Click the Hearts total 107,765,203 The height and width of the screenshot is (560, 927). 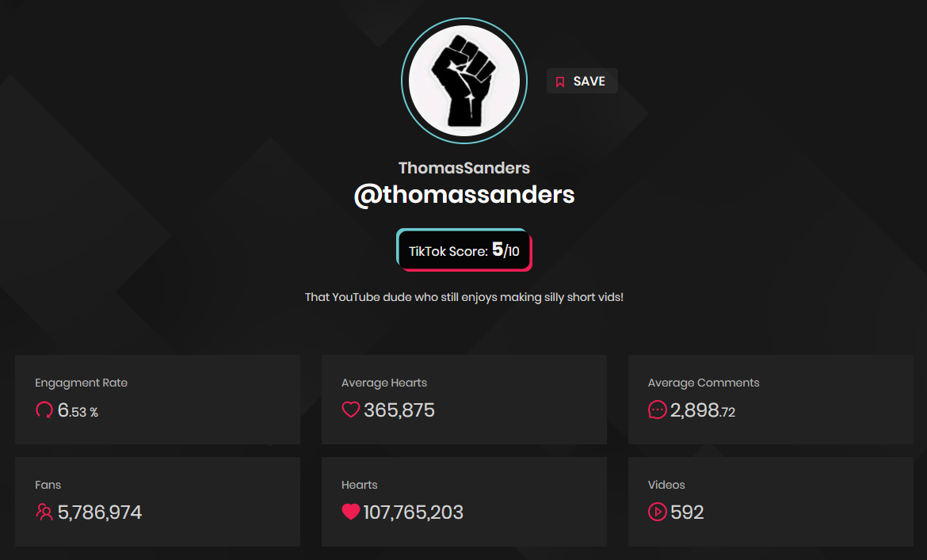(413, 512)
